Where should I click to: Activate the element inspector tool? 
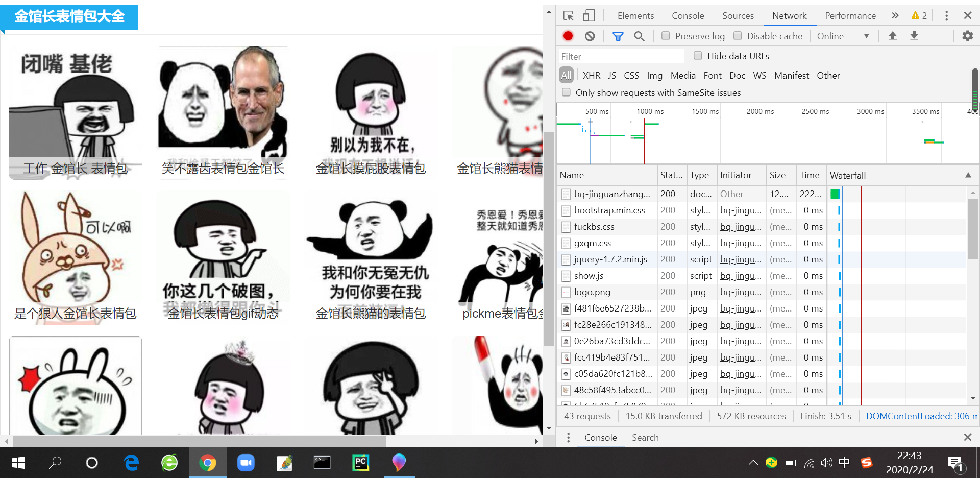pyautogui.click(x=568, y=16)
